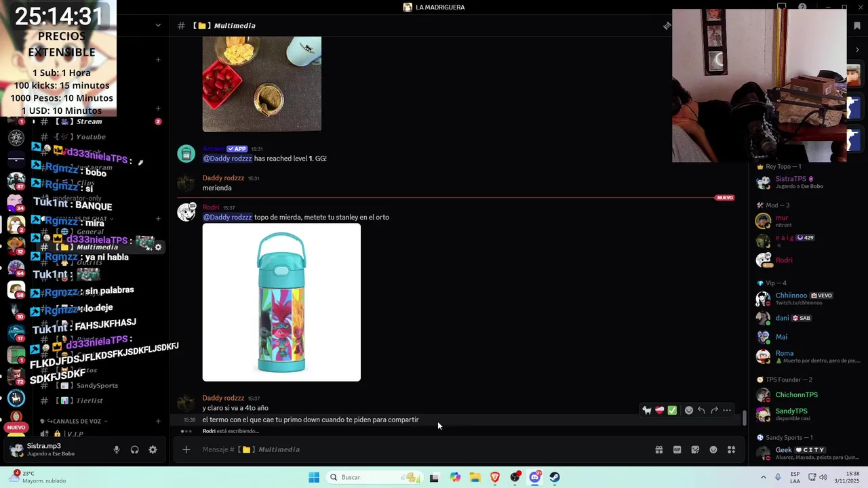Screen dimensions: 868x488
Task: Open File Explorer from taskbar
Action: (475, 477)
